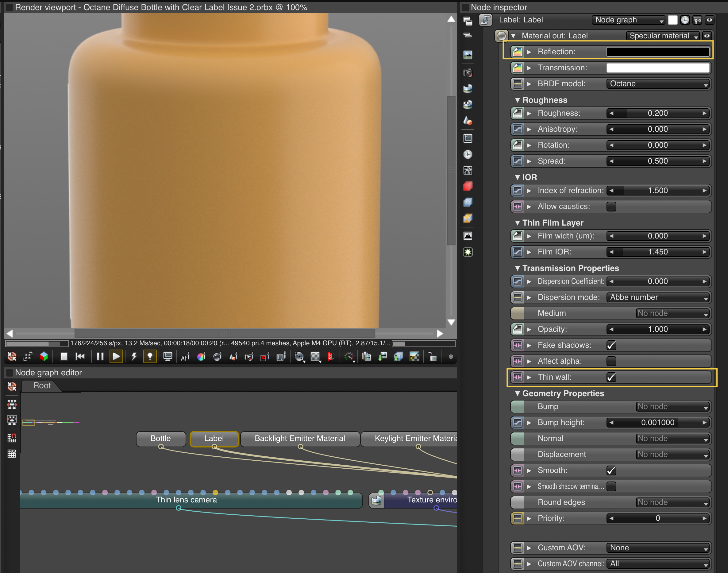The width and height of the screenshot is (728, 573).
Task: Click the render layer cube icon
Action: pos(44,356)
